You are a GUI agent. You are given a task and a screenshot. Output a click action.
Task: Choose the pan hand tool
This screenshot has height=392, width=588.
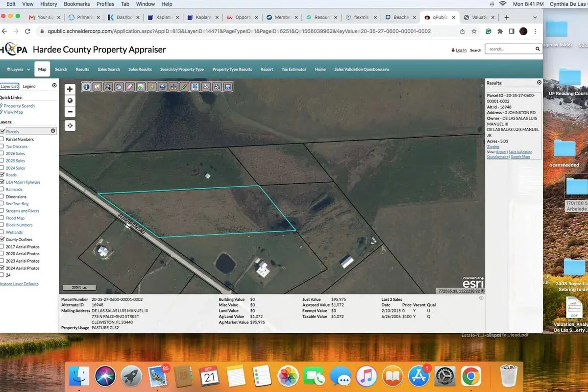[x=119, y=87]
